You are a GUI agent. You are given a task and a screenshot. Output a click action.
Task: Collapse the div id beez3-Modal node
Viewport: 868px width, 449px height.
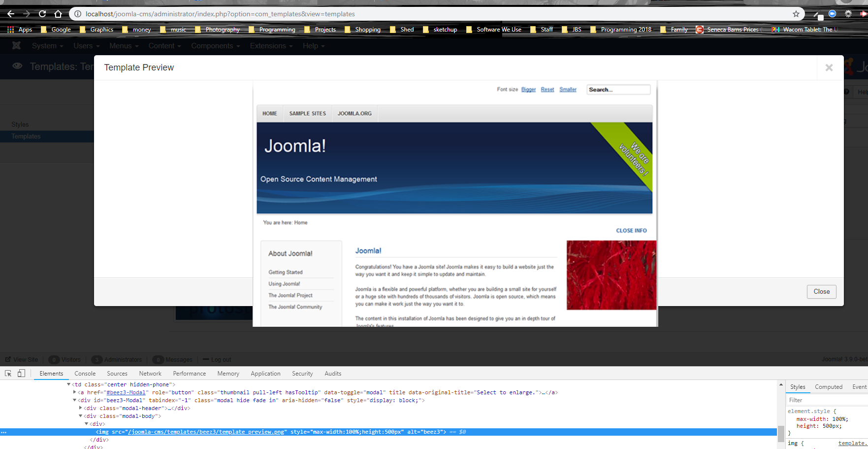tap(74, 400)
